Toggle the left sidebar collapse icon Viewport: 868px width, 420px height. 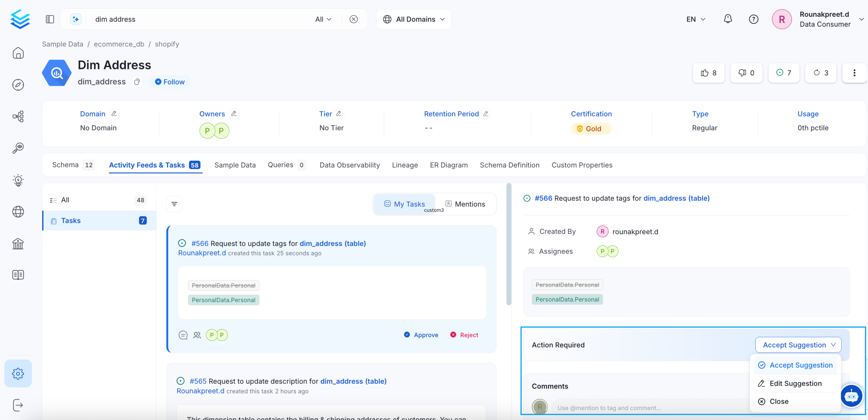tap(50, 19)
